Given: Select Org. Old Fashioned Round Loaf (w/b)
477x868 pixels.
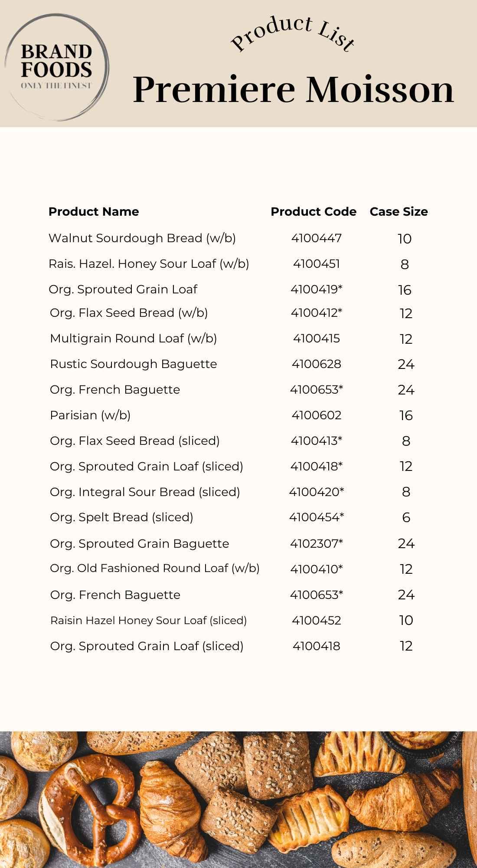Looking at the screenshot, I should click(x=154, y=569).
